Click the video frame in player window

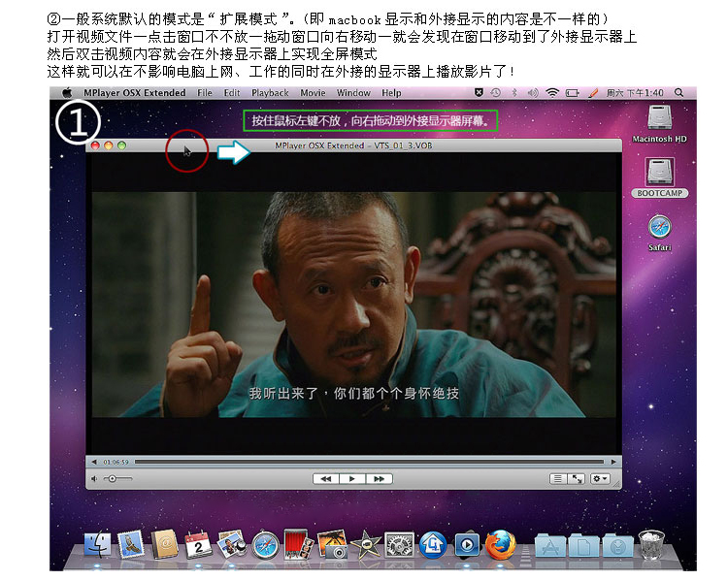tap(353, 304)
